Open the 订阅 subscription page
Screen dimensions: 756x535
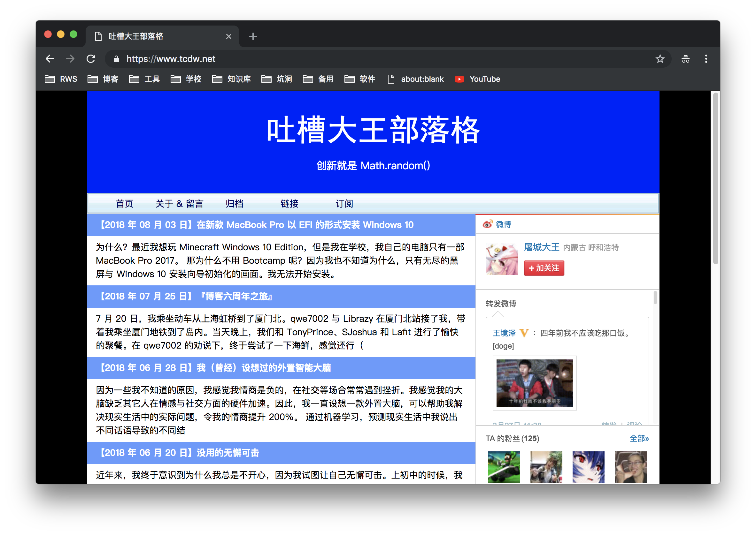click(344, 204)
